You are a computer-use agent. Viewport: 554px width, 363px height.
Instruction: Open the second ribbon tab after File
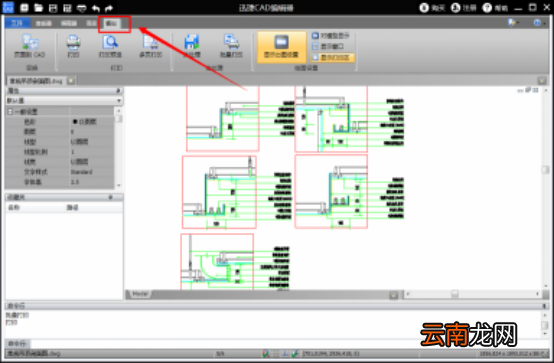pyautogui.click(x=44, y=23)
